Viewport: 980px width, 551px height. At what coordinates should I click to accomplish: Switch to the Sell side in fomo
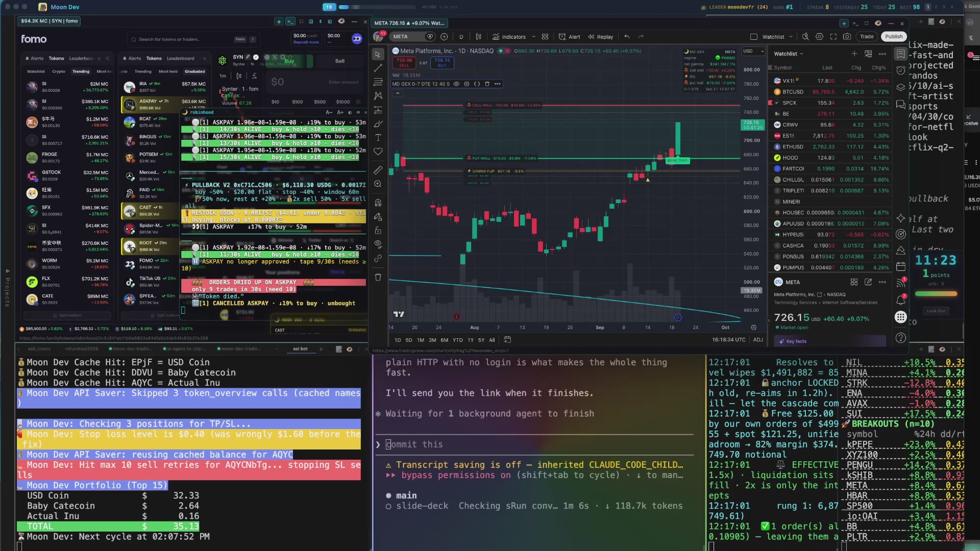click(340, 61)
